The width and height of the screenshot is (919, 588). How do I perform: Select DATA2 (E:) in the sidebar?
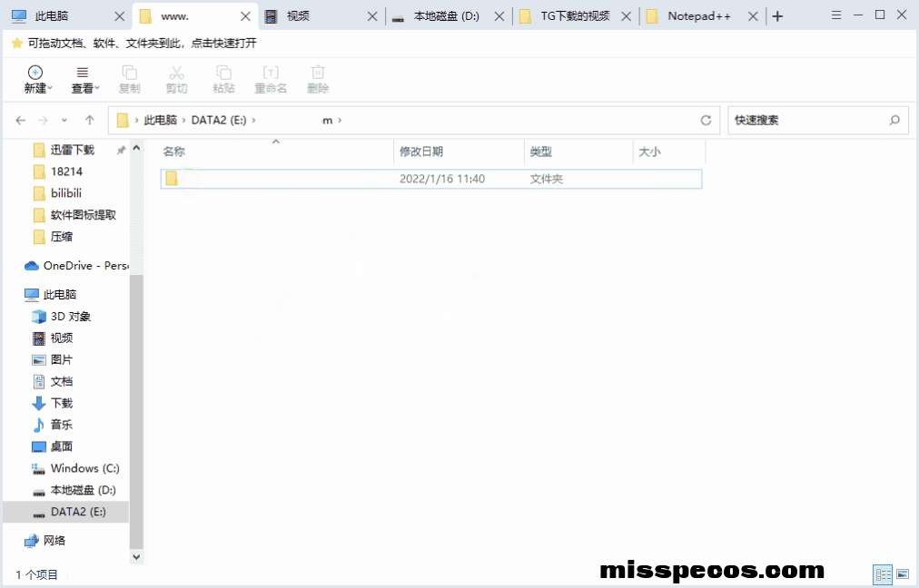[x=65, y=512]
